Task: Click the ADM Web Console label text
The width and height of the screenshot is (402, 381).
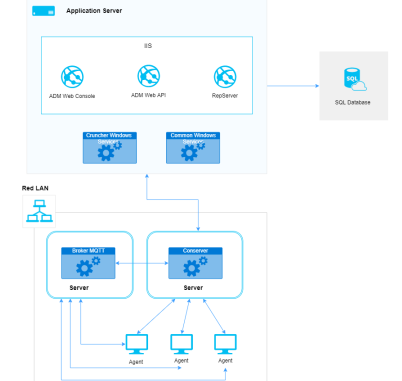Action: 72,96
